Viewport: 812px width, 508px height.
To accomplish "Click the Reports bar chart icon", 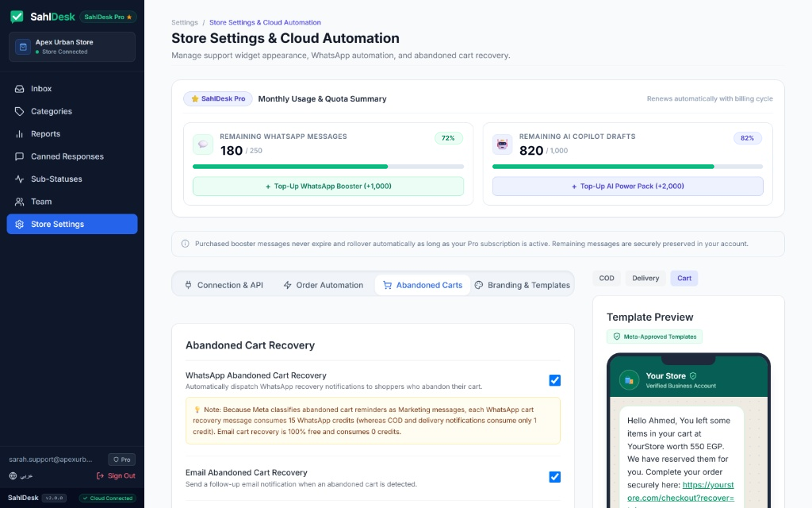I will pyautogui.click(x=19, y=133).
